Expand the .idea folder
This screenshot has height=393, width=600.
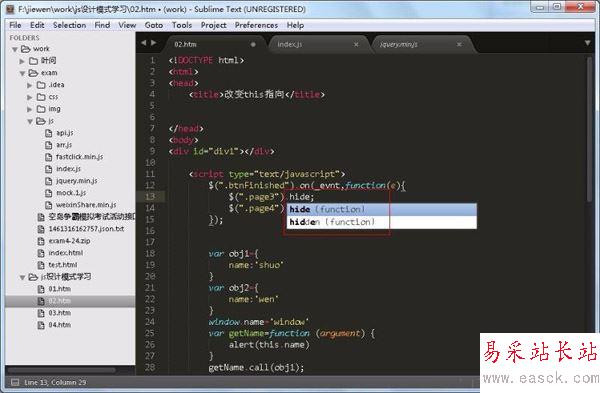29,85
